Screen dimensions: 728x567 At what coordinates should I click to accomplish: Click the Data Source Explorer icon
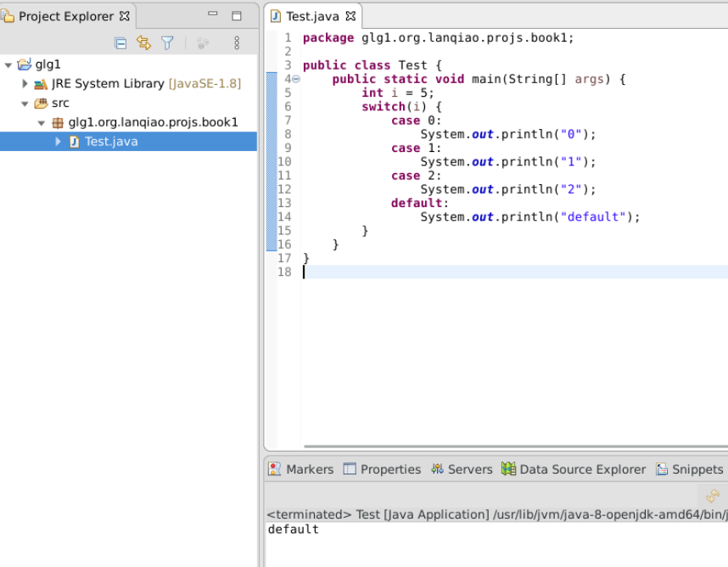coord(508,469)
